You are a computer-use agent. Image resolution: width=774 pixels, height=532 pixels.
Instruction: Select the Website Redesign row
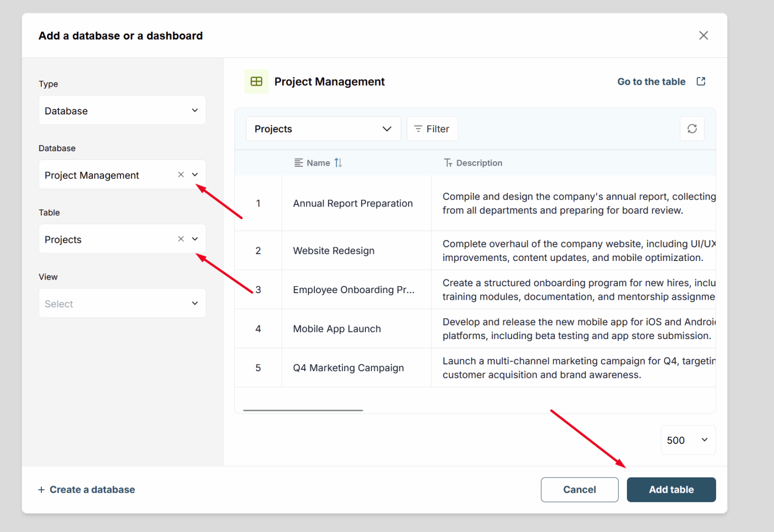334,250
